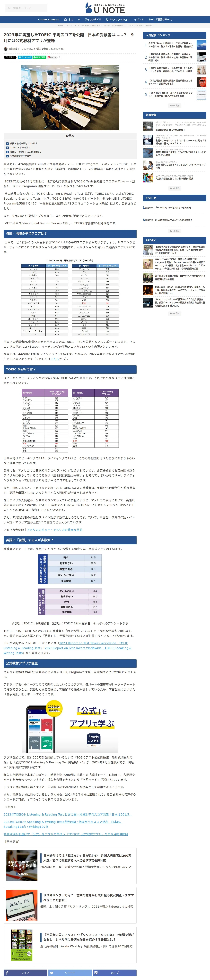Open TOEIC Speaking score table image
Viewport: 210px width, 980px height.
click(x=45, y=420)
